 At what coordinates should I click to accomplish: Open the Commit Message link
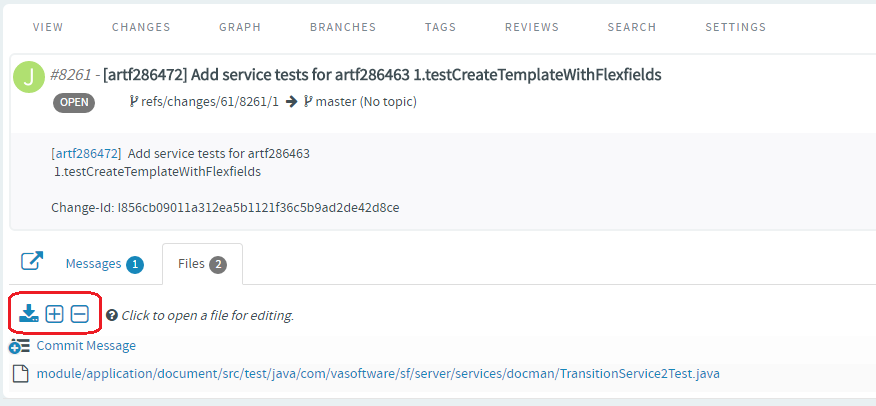click(x=86, y=346)
